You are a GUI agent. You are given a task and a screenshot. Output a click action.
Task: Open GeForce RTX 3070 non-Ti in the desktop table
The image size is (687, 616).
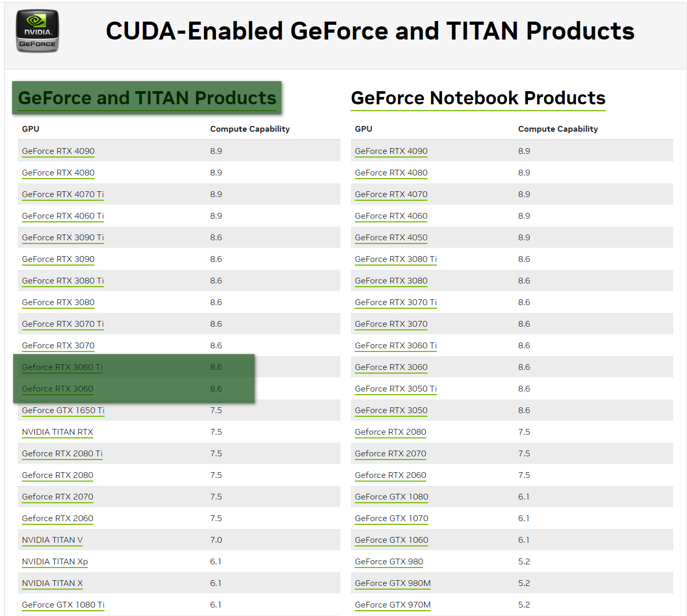tap(58, 346)
